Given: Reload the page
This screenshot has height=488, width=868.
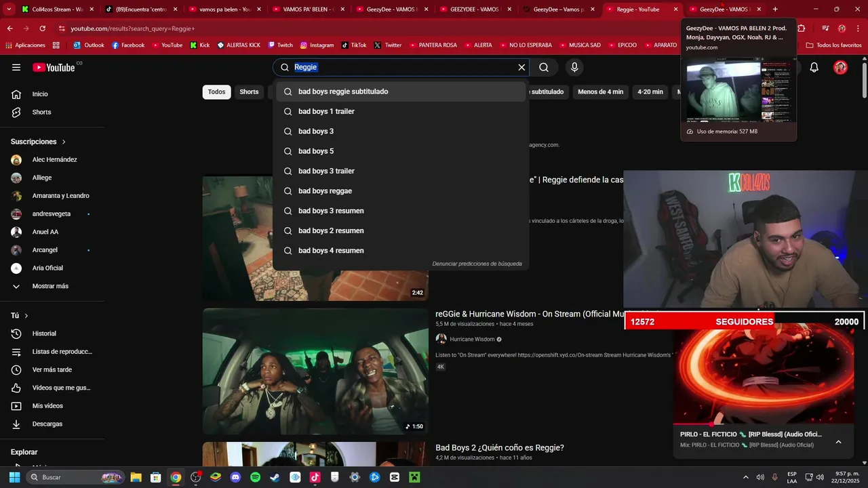Looking at the screenshot, I should point(42,28).
